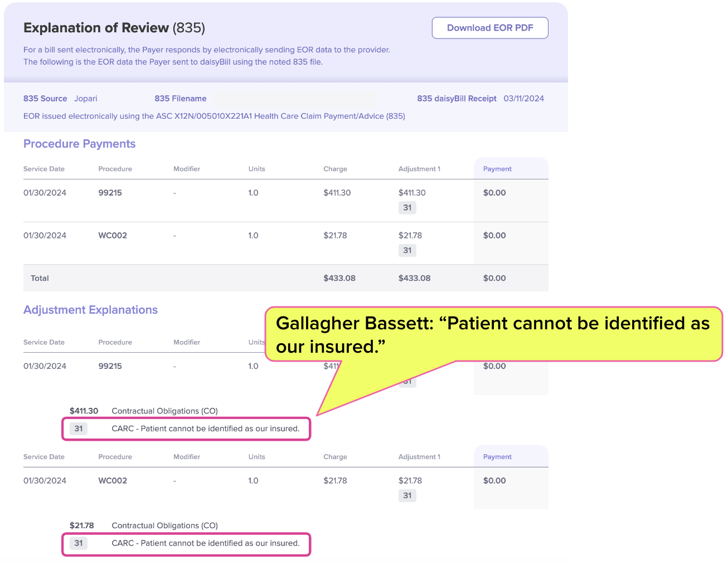
Task: Click 01/30/2024 in Procedure Payments WC002 row
Action: click(45, 236)
